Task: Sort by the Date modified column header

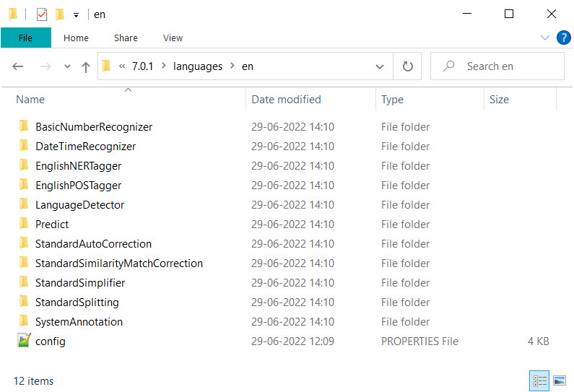Action: click(x=286, y=100)
